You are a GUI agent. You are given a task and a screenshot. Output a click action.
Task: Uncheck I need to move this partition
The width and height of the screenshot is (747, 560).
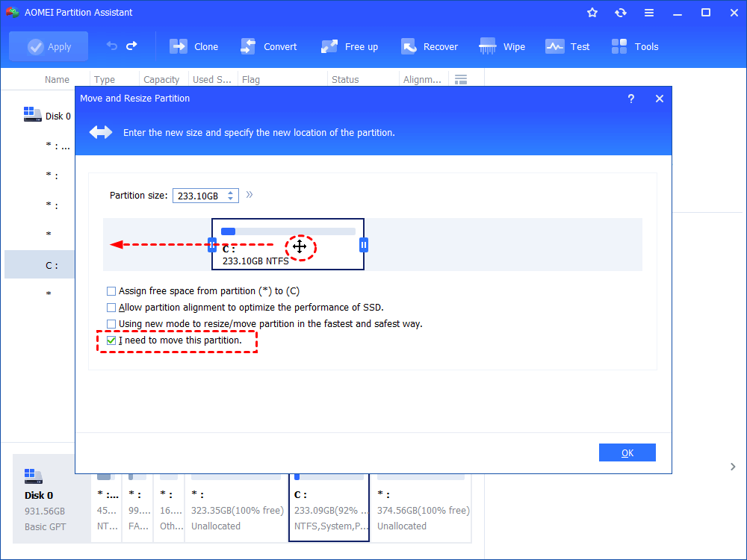[x=111, y=340]
